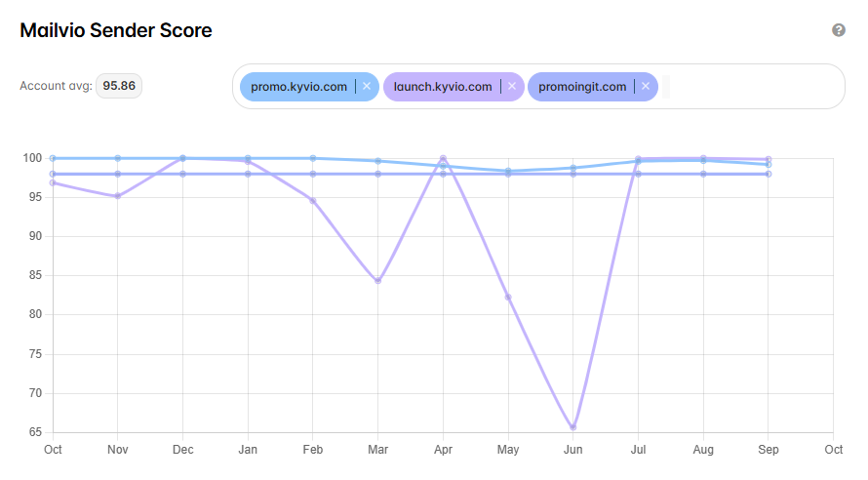Screen dimensions: 868x480
Task: Select the launch.kyvio.com May data point
Action: click(508, 298)
